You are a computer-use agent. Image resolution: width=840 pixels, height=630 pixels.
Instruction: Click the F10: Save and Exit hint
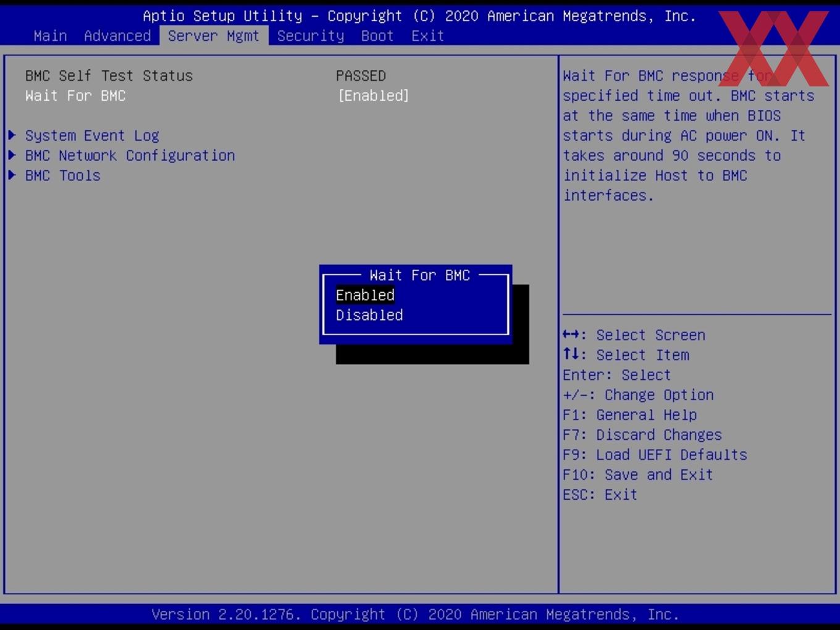(x=638, y=475)
